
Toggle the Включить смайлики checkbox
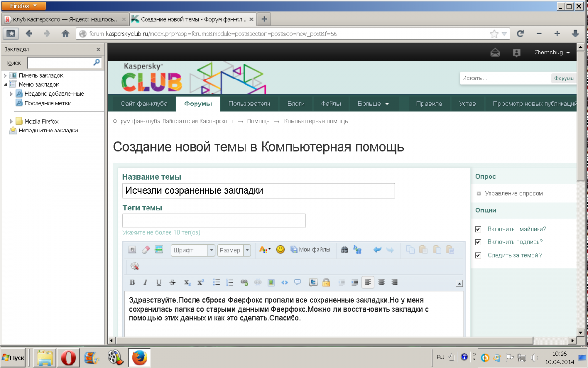coord(478,229)
